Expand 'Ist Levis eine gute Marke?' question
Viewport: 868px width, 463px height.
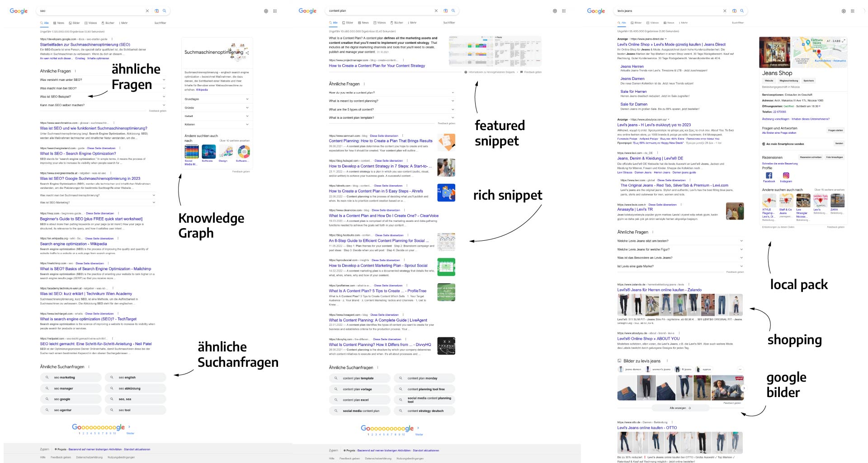tap(680, 267)
